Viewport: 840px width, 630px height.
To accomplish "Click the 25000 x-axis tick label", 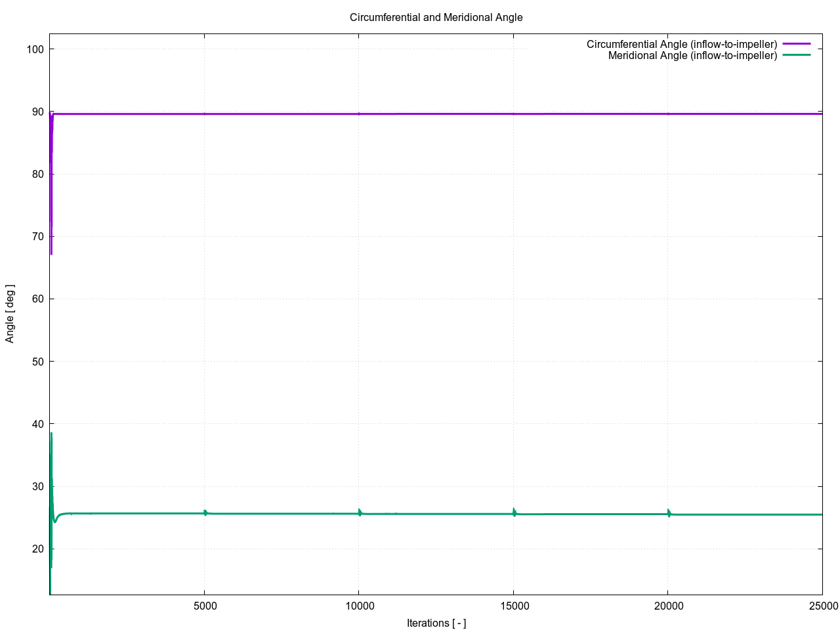I will point(822,606).
